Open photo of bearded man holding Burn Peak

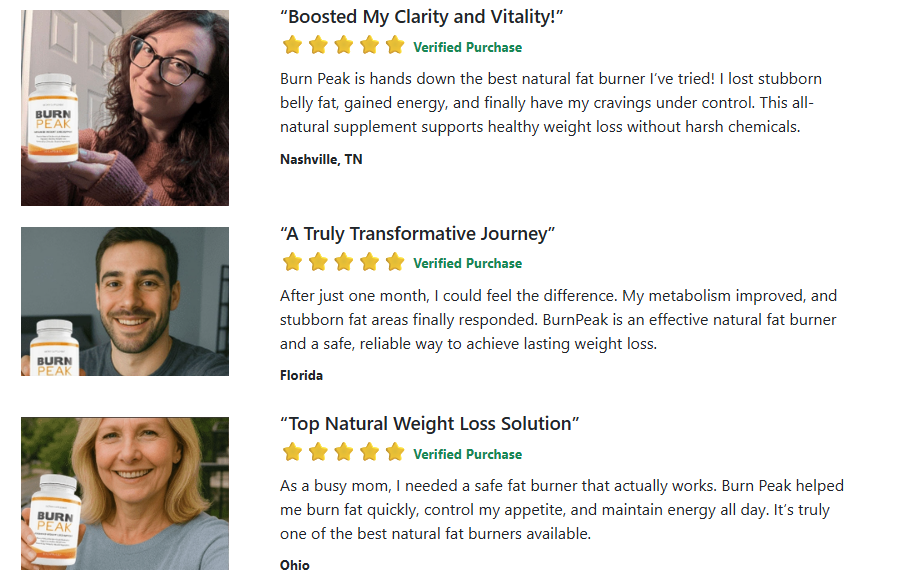point(125,301)
